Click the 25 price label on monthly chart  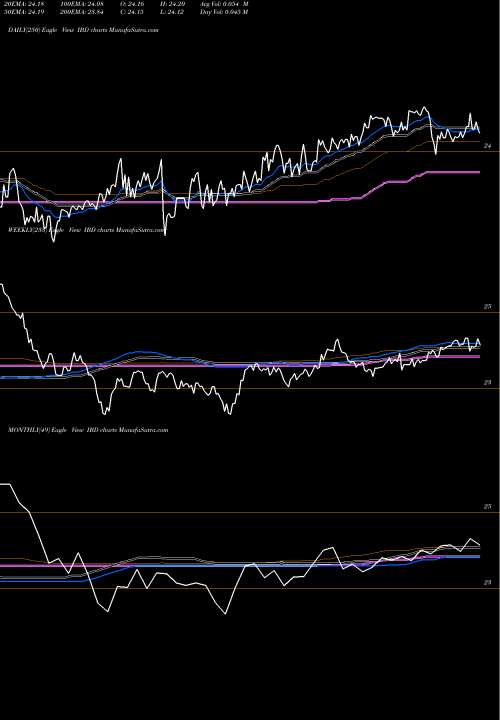(x=488, y=506)
